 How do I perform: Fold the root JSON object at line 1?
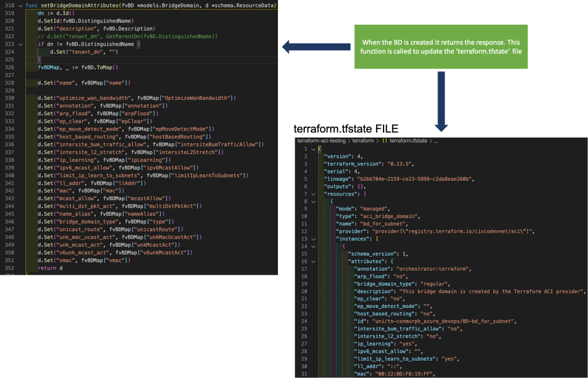coord(313,149)
